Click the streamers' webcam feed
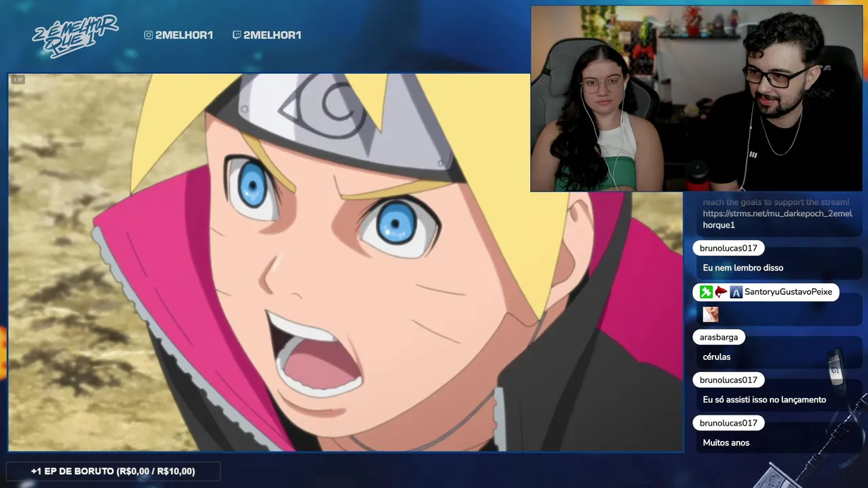 [x=696, y=99]
